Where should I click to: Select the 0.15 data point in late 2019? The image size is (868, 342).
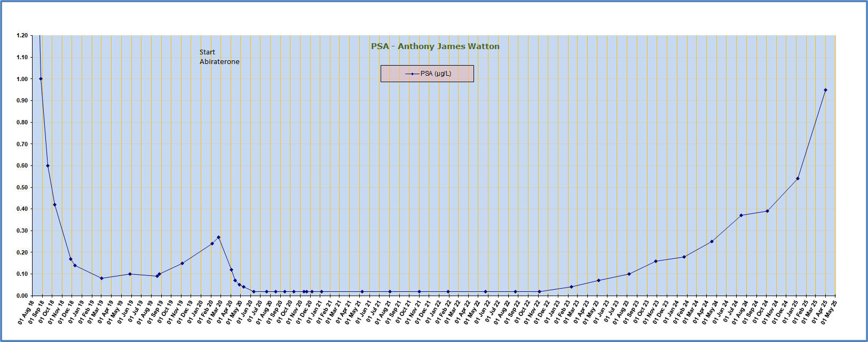click(182, 263)
